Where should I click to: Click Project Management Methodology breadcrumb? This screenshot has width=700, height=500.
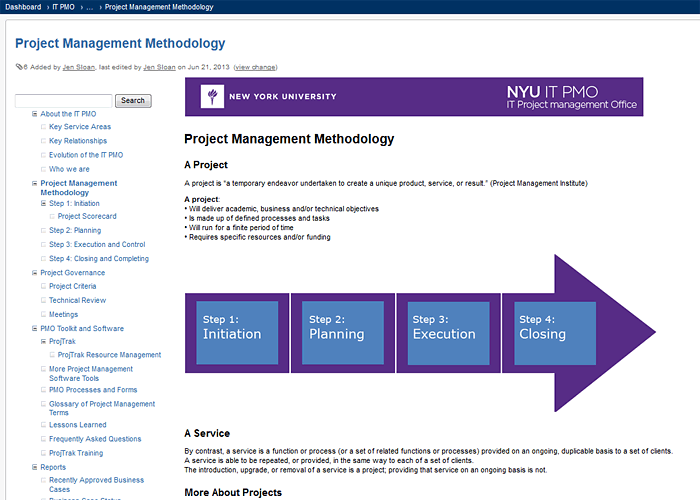pyautogui.click(x=159, y=7)
